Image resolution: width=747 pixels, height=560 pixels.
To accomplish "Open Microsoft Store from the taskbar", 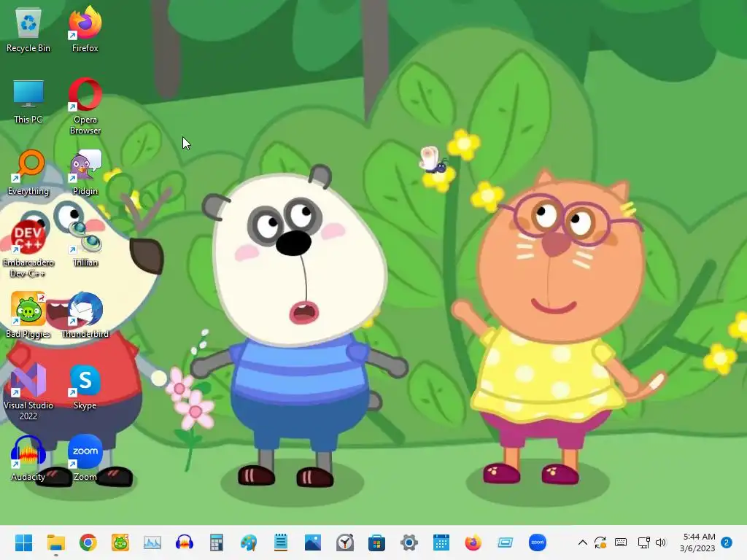I will (x=377, y=542).
